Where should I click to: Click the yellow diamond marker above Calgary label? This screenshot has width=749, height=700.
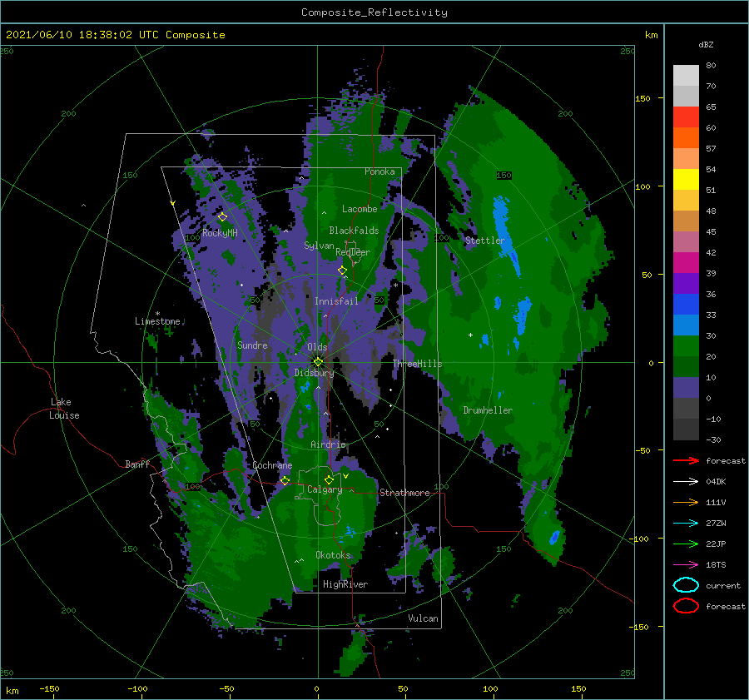click(329, 479)
